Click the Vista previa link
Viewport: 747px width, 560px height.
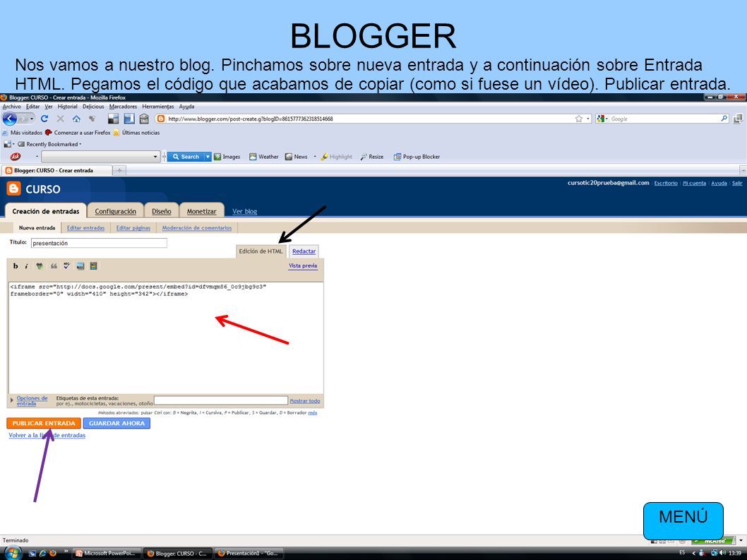point(302,266)
